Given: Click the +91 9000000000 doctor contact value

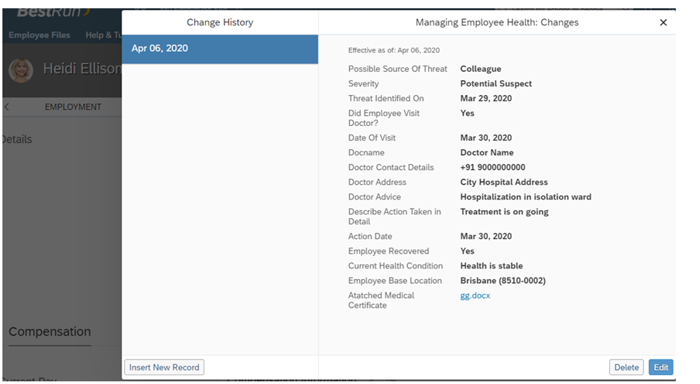Looking at the screenshot, I should [492, 167].
